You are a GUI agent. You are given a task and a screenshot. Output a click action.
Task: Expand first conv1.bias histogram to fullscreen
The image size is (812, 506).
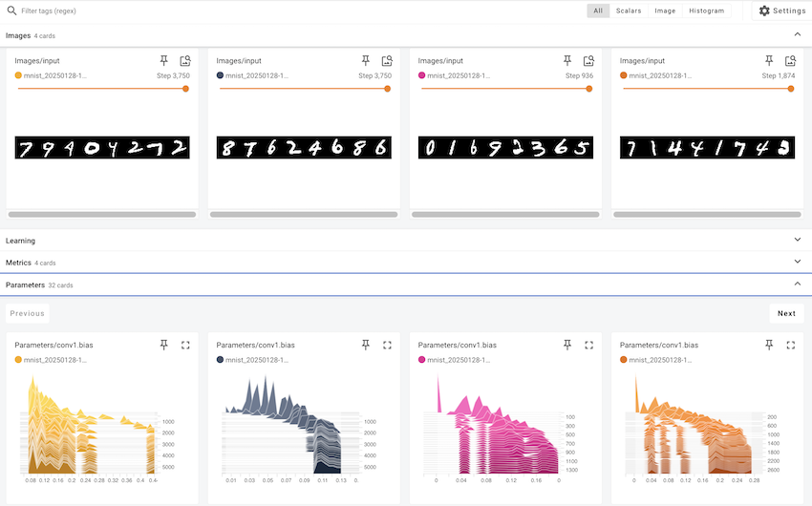coord(185,345)
